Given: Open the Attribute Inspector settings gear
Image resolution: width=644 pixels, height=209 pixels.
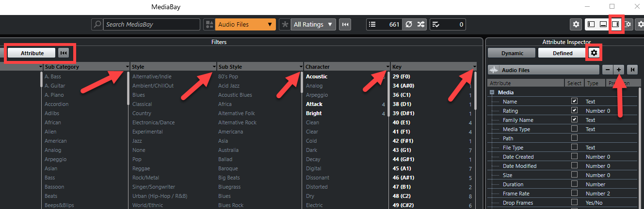Looking at the screenshot, I should pyautogui.click(x=593, y=53).
